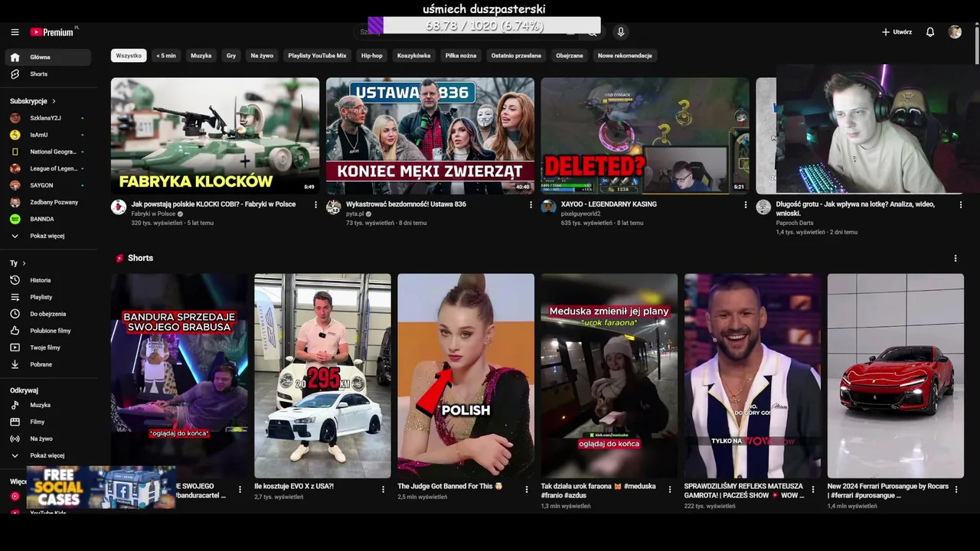Select Playlisty YouTube Mix chip
Image resolution: width=980 pixels, height=551 pixels.
[317, 56]
